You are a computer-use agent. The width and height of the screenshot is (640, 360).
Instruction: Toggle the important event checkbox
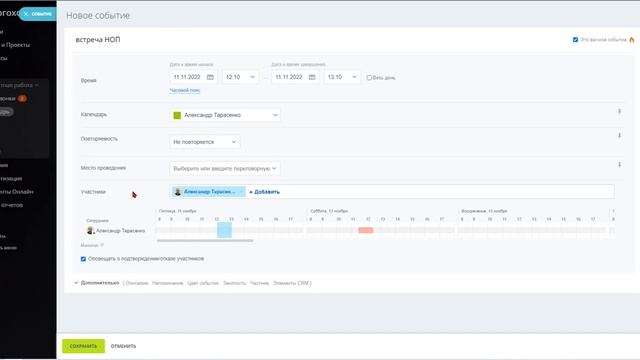point(576,40)
